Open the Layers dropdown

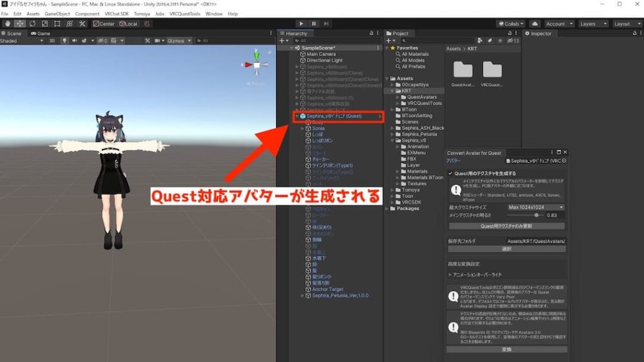[x=593, y=24]
